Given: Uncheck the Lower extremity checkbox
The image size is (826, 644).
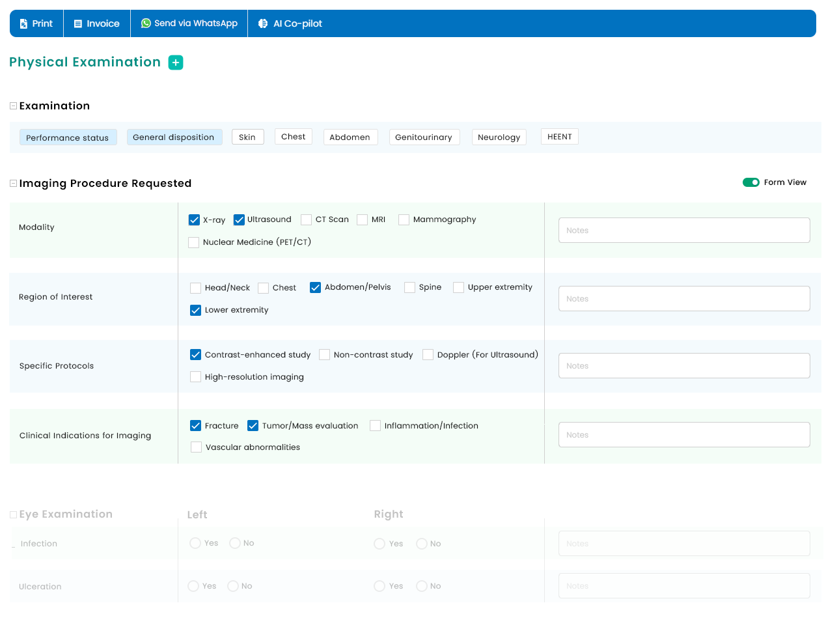Looking at the screenshot, I should [196, 311].
